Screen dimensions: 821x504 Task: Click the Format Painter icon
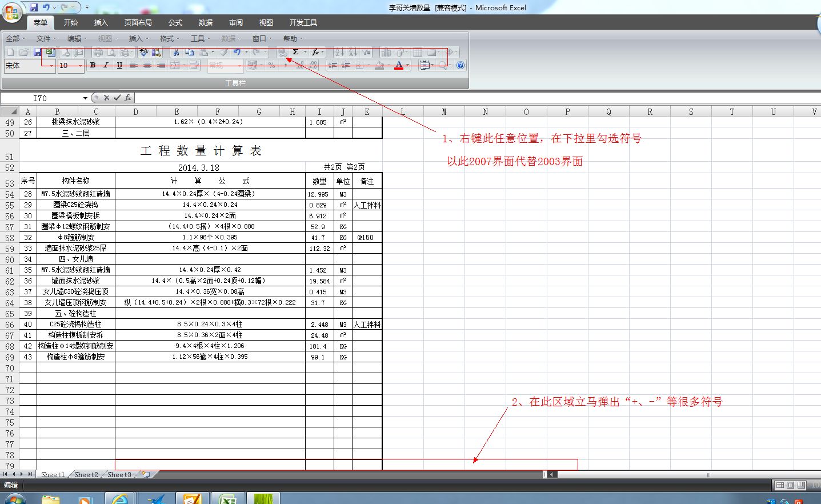(x=223, y=51)
